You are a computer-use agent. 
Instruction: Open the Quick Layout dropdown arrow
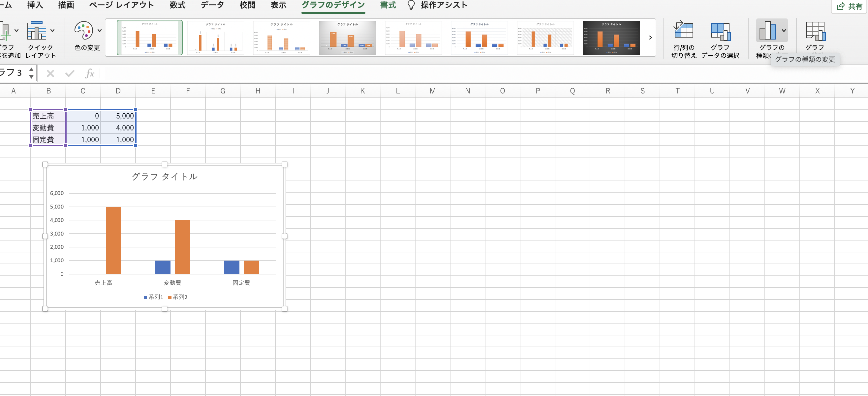[52, 30]
